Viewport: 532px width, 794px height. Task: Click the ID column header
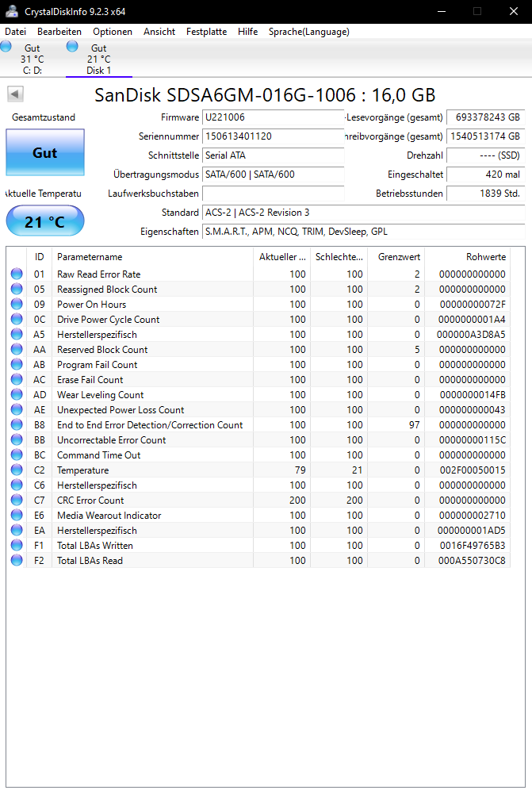(40, 257)
